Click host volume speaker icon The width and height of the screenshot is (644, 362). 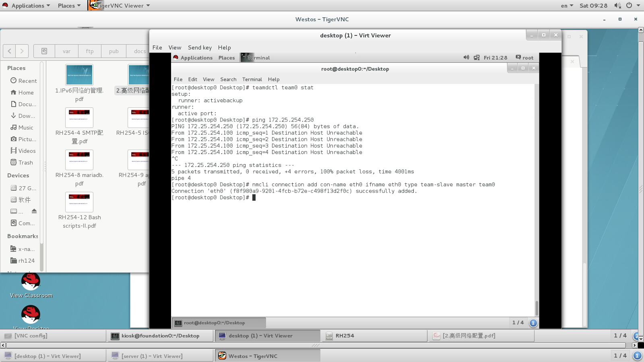click(x=617, y=6)
